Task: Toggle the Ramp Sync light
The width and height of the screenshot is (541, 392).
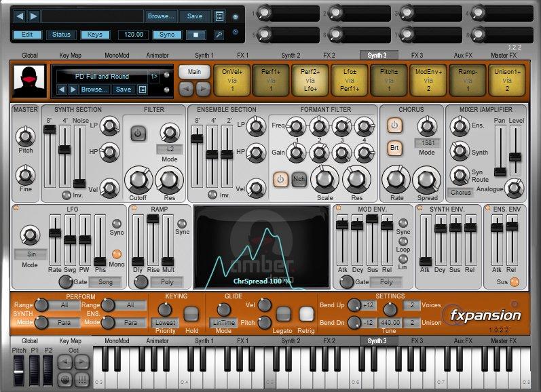Action: click(x=182, y=223)
